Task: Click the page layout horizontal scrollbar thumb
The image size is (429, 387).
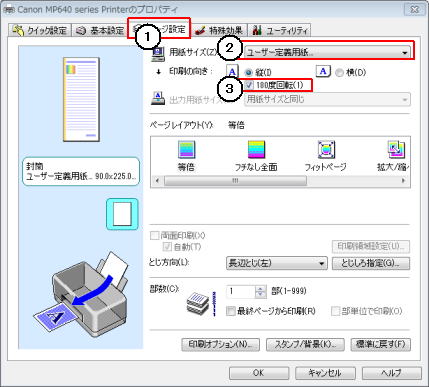Action: 235,181
